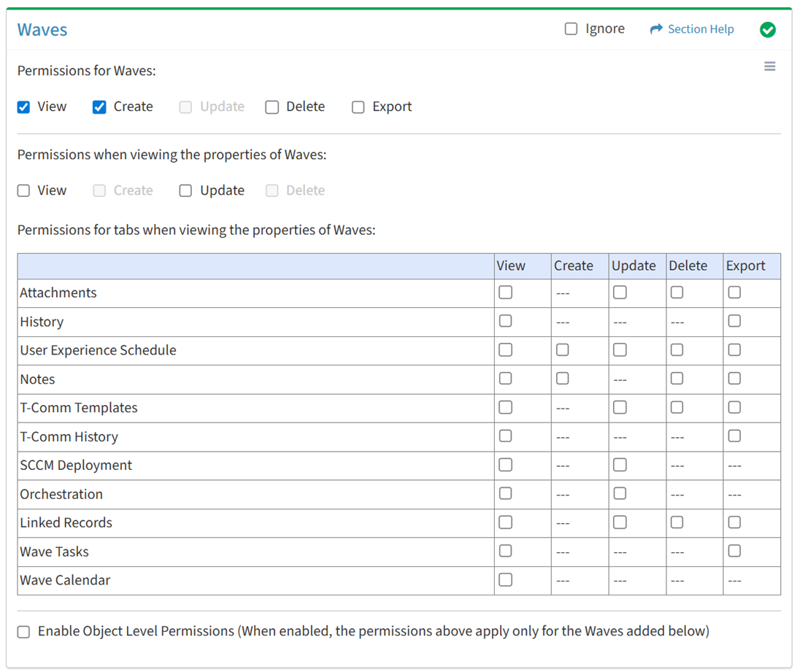Enable Export permission for Waves
The width and height of the screenshot is (797, 672).
point(358,107)
